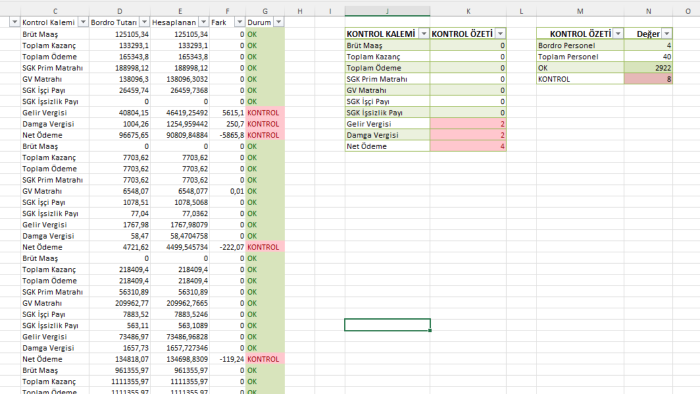Select column M header
The width and height of the screenshot is (700, 394).
[580, 11]
